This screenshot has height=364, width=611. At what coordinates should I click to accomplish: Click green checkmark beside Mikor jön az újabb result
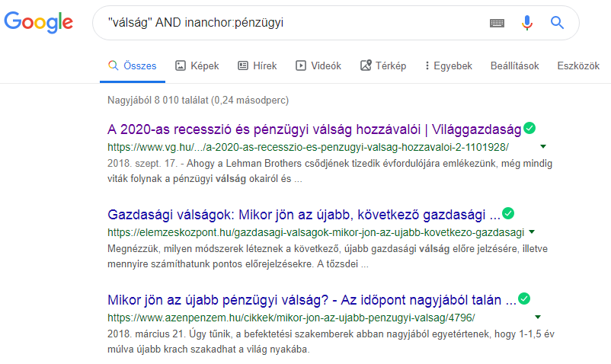(524, 299)
